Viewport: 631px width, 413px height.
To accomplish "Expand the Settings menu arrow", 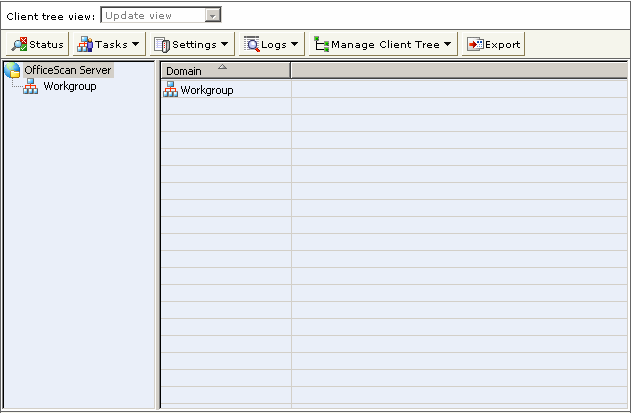I will click(x=224, y=44).
